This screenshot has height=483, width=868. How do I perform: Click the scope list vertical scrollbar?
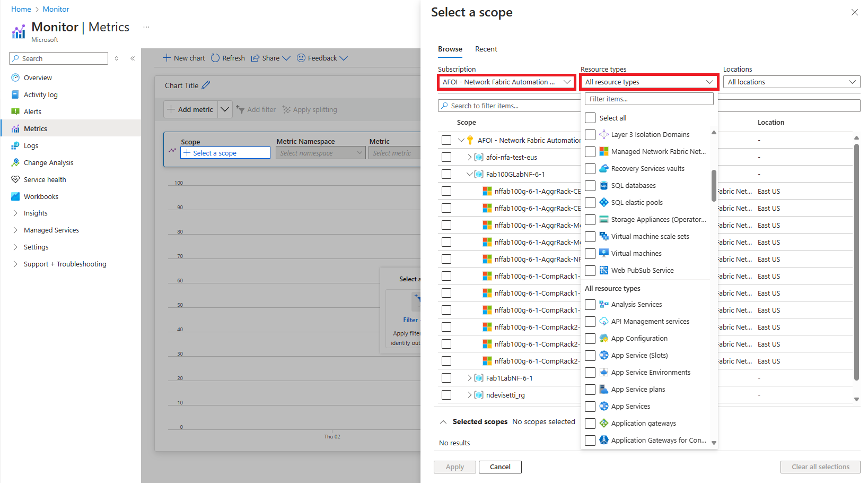856,262
